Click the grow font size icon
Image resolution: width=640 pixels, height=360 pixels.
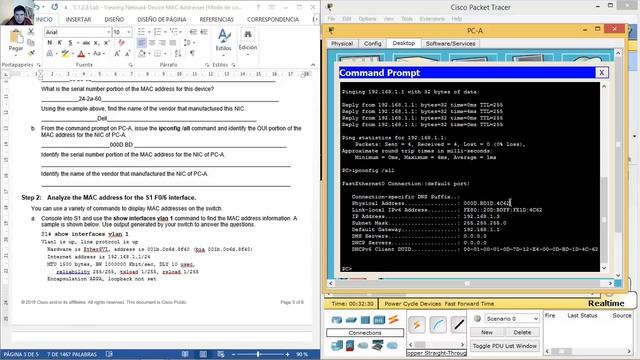pos(117,53)
